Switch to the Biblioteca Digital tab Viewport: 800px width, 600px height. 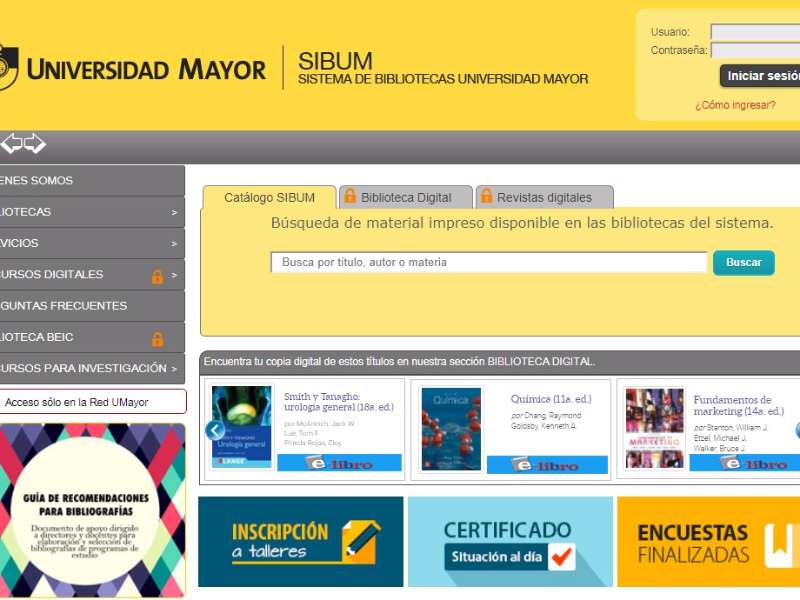tap(406, 197)
